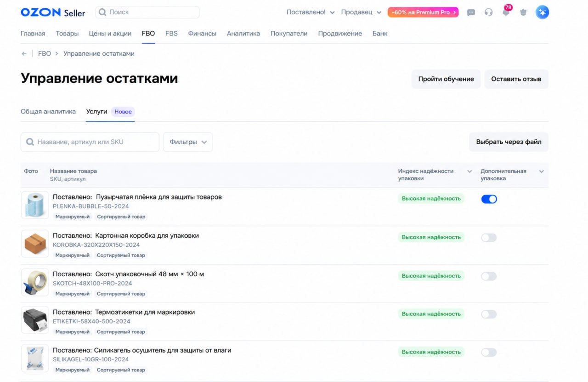Screen dimensions: 588x382
Task: Open the Банк menu
Action: point(380,34)
